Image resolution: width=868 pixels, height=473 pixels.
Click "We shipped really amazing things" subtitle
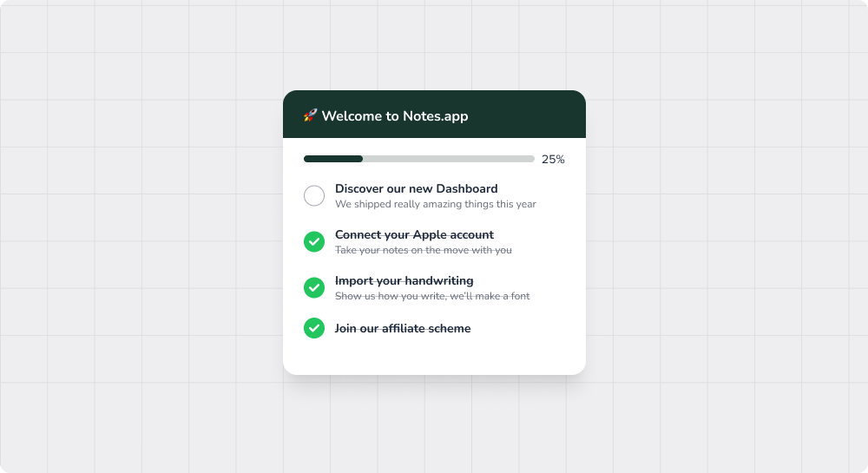[436, 204]
